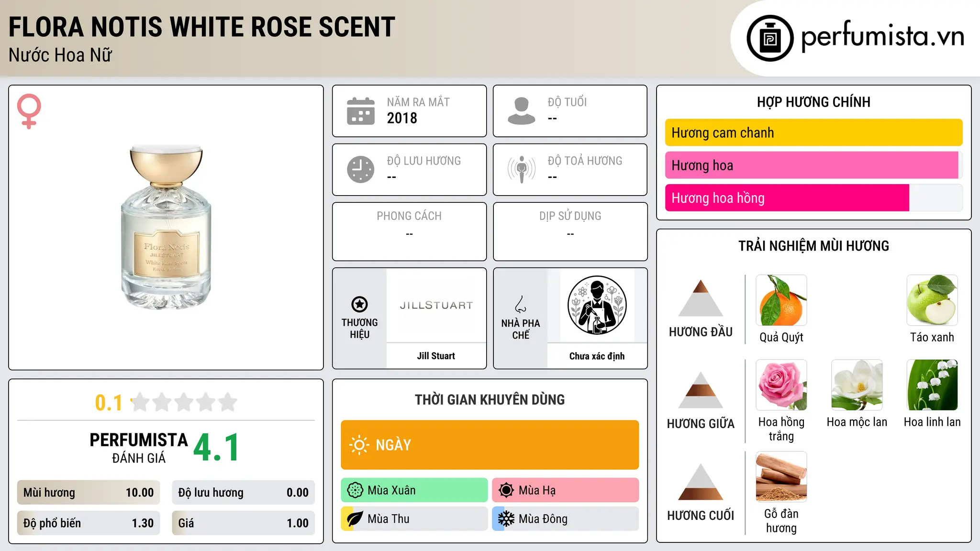Click the Hương cam chanh accord bar
Screen dimensions: 980x551
[813, 132]
